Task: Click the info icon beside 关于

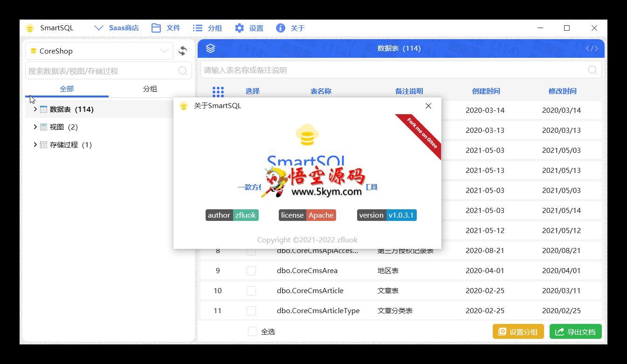Action: tap(281, 28)
